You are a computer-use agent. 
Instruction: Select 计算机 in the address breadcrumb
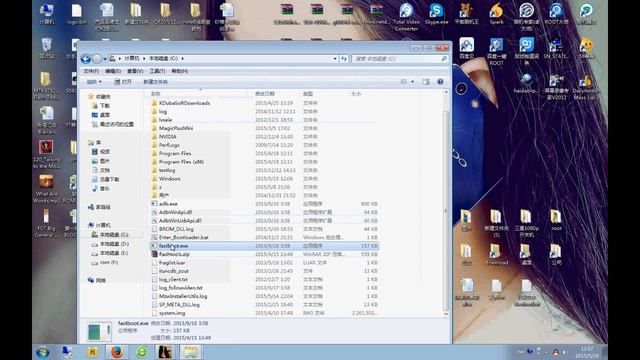(x=132, y=59)
